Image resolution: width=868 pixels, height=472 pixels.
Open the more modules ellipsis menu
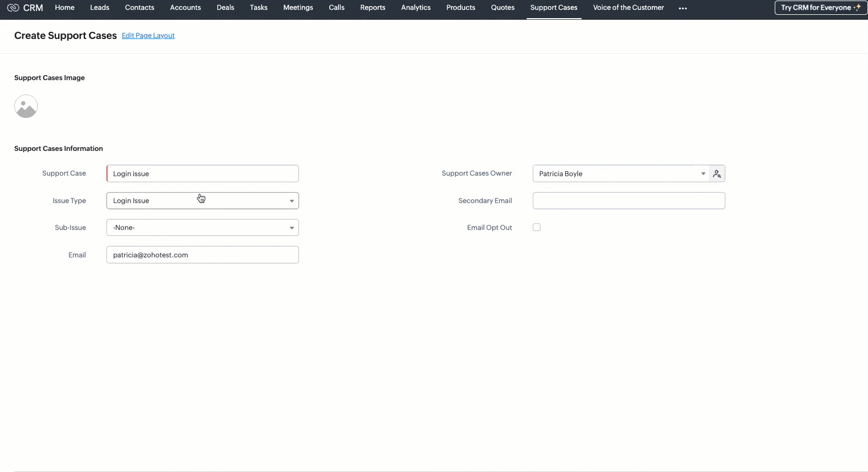[683, 8]
